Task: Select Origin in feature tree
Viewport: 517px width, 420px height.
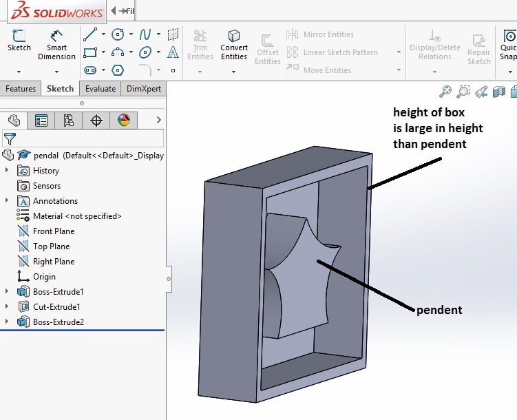Action: coord(36,276)
